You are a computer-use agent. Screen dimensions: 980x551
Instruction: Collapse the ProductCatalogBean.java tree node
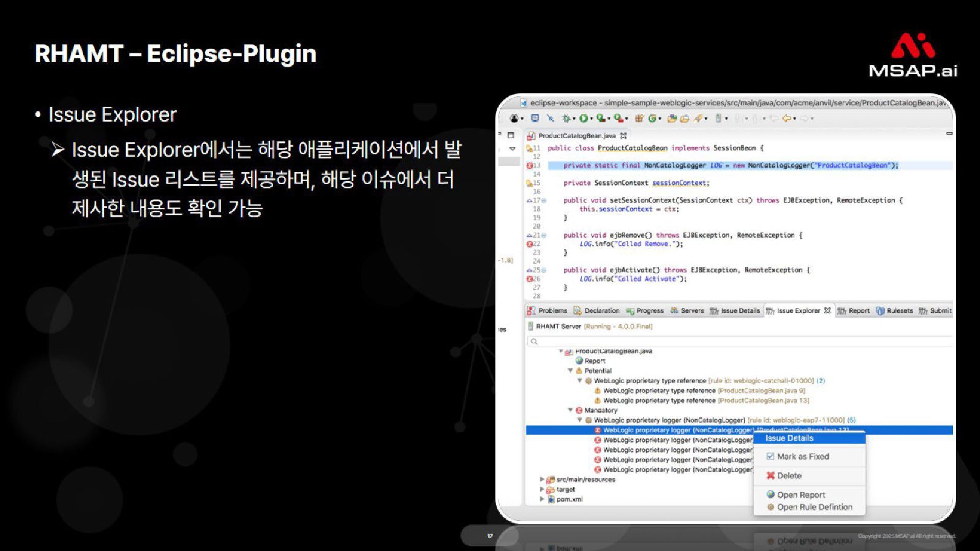tap(560, 351)
